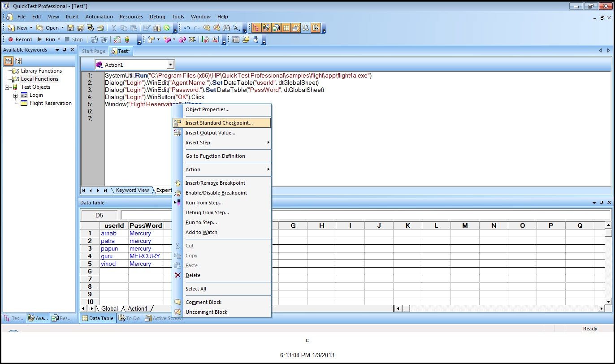The width and height of the screenshot is (615, 364).
Task: Open the Automation menu
Action: (99, 17)
